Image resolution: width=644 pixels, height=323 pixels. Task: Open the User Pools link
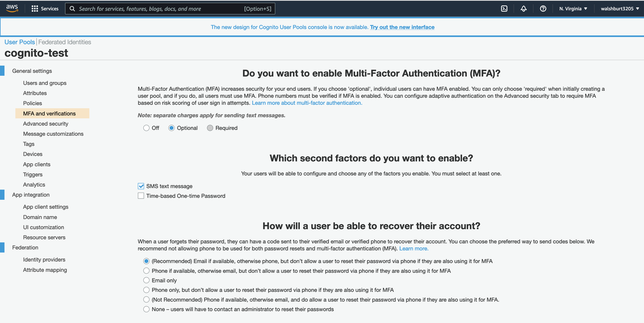click(20, 42)
